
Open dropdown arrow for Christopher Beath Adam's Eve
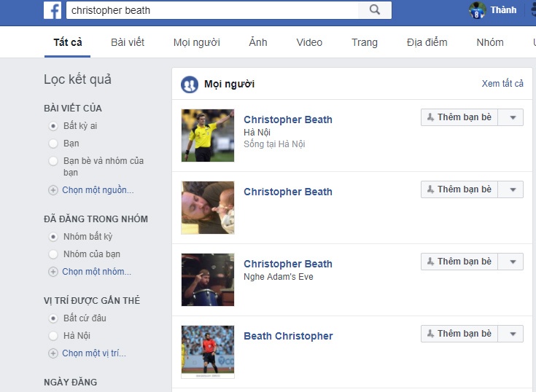click(x=510, y=262)
